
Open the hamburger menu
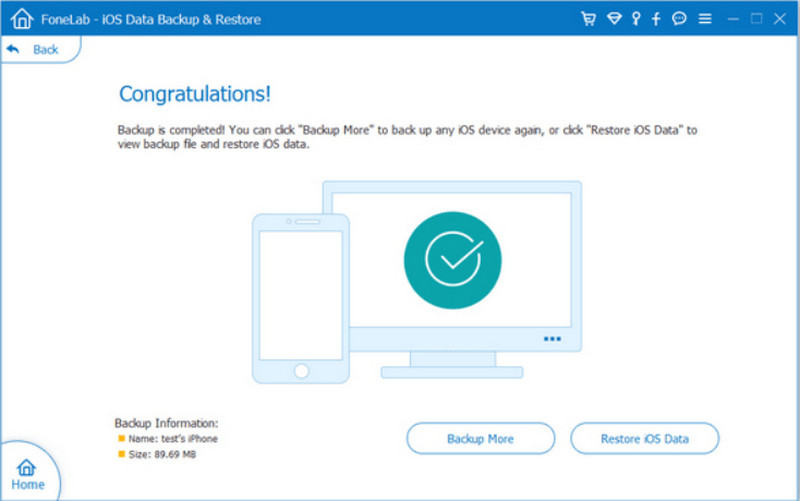pyautogui.click(x=705, y=19)
